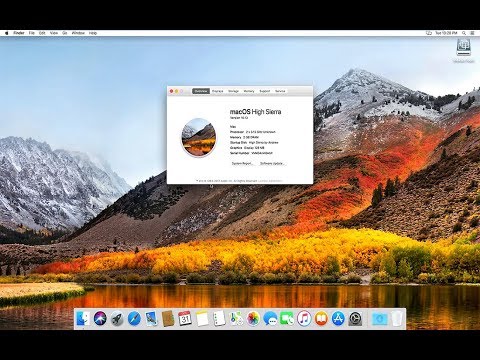The image size is (480, 360).
Task: Open the Apple menu logo
Action: pyautogui.click(x=6, y=33)
